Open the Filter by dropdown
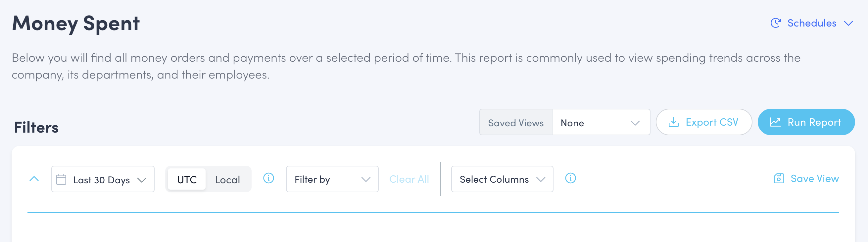The width and height of the screenshot is (868, 242). pyautogui.click(x=332, y=180)
